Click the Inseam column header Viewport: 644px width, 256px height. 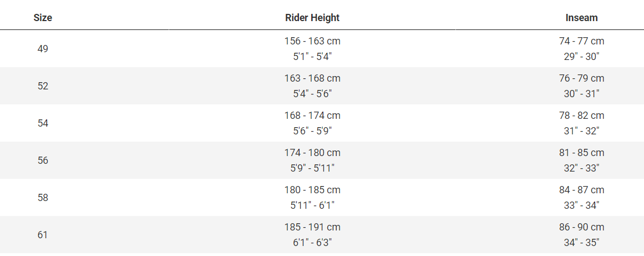coord(581,18)
